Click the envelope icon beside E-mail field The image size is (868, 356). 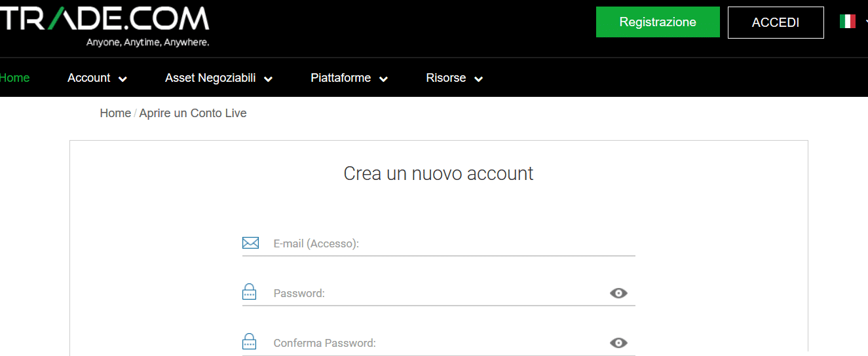click(x=250, y=243)
